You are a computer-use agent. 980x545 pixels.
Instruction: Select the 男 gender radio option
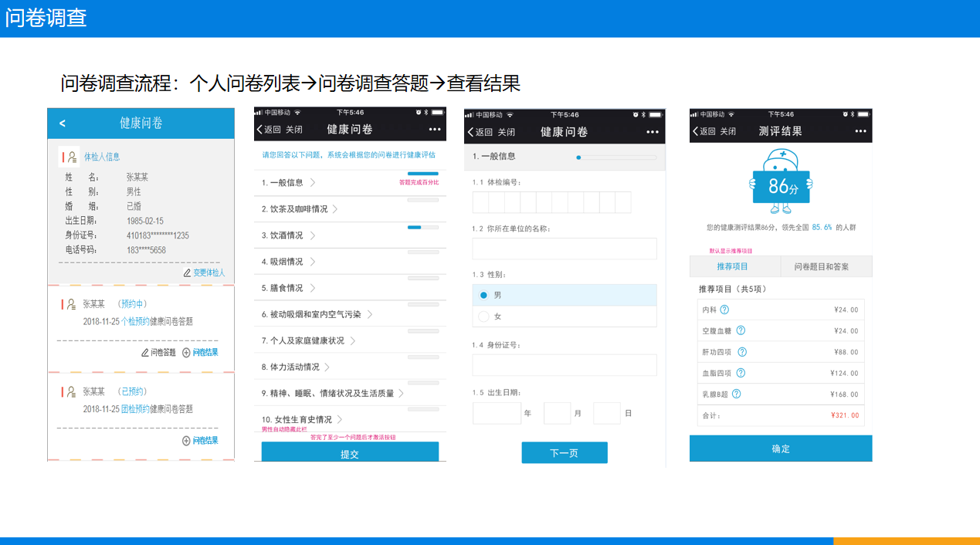point(483,295)
